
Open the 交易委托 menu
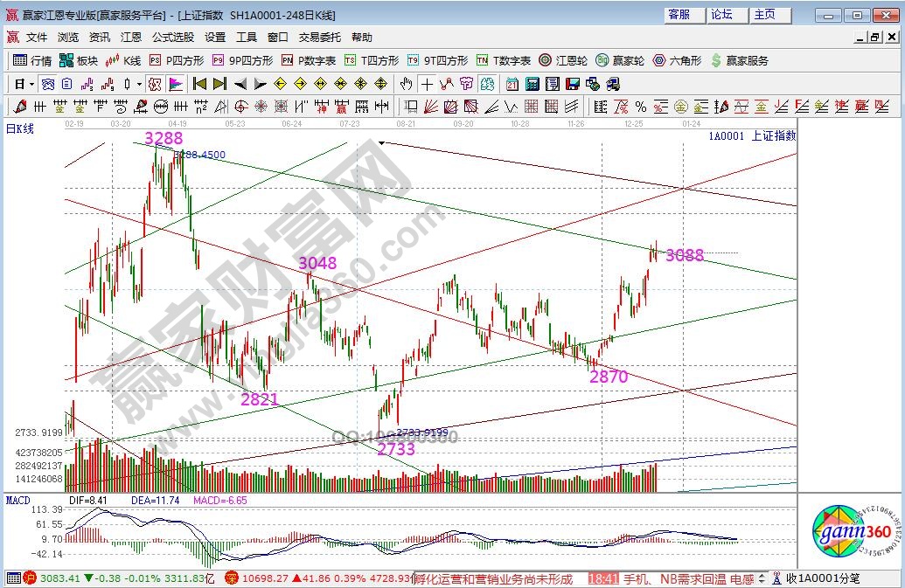[320, 38]
